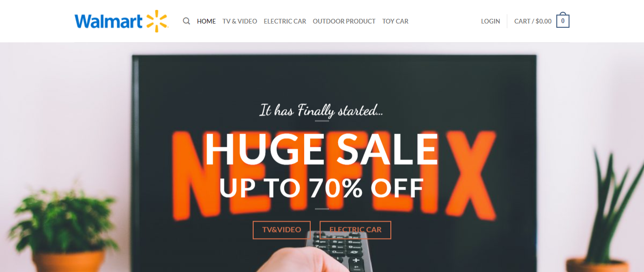The height and width of the screenshot is (272, 644).
Task: Open the CART / $0.00 link
Action: click(x=533, y=21)
